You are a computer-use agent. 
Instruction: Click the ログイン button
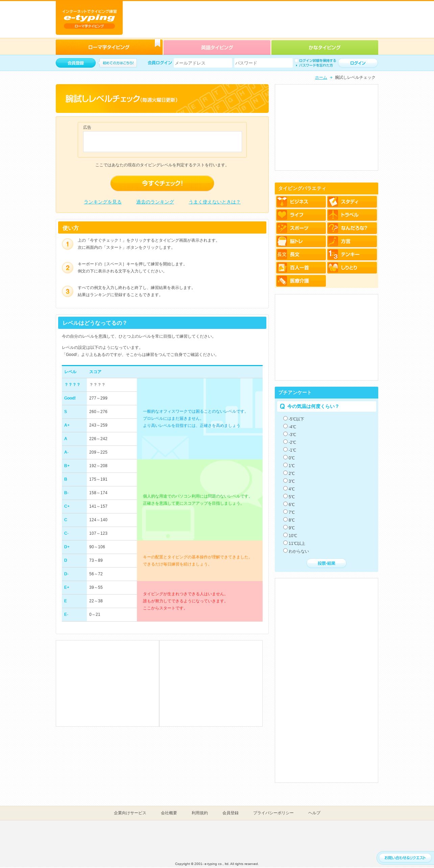click(358, 63)
